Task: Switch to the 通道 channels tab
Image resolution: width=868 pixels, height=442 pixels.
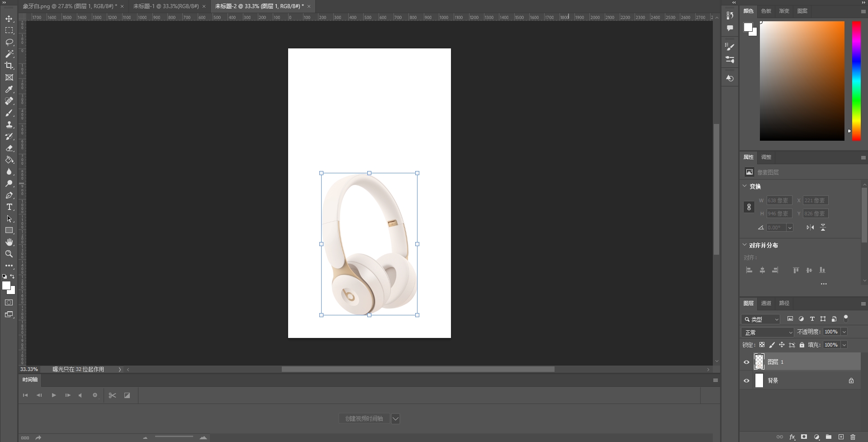Action: click(x=766, y=303)
